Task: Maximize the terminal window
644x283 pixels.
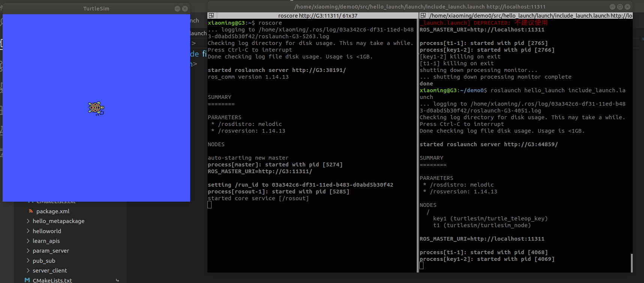Action: click(620, 7)
